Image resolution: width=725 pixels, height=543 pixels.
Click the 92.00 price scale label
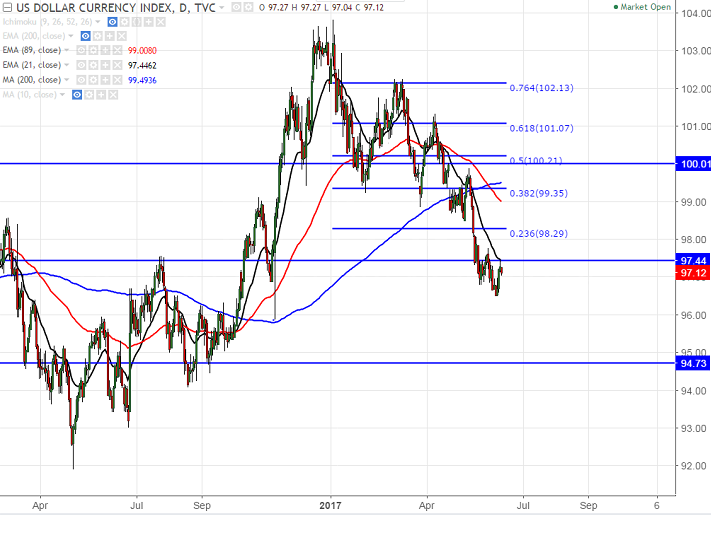694,466
